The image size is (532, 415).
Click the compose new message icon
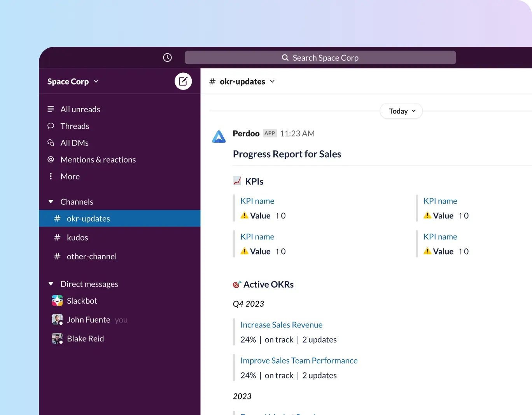[183, 81]
